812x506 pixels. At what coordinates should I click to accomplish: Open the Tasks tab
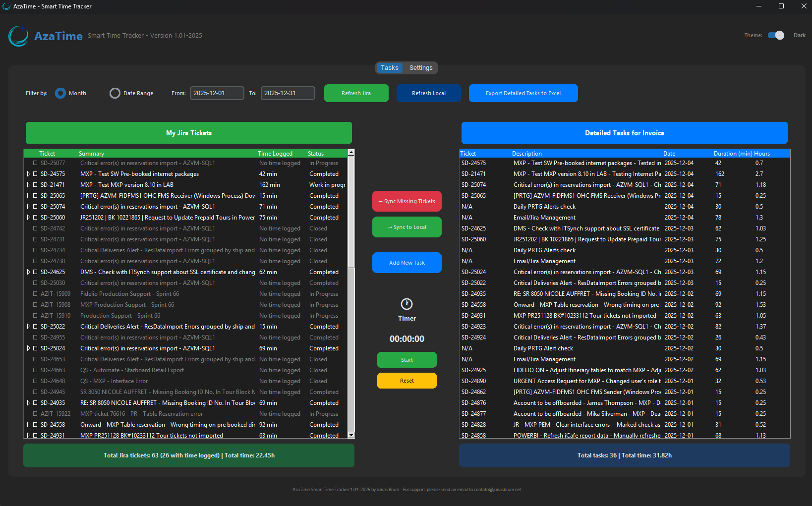pos(389,68)
